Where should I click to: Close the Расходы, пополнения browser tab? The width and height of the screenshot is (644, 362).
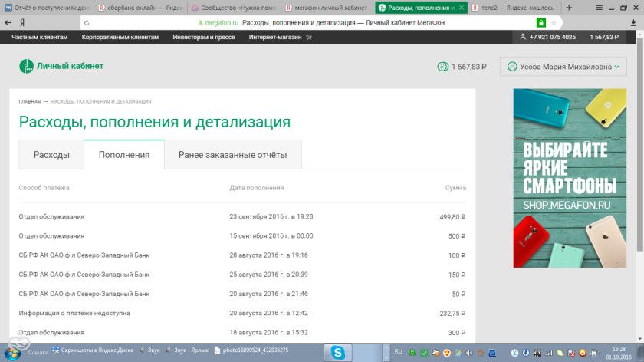tap(462, 8)
